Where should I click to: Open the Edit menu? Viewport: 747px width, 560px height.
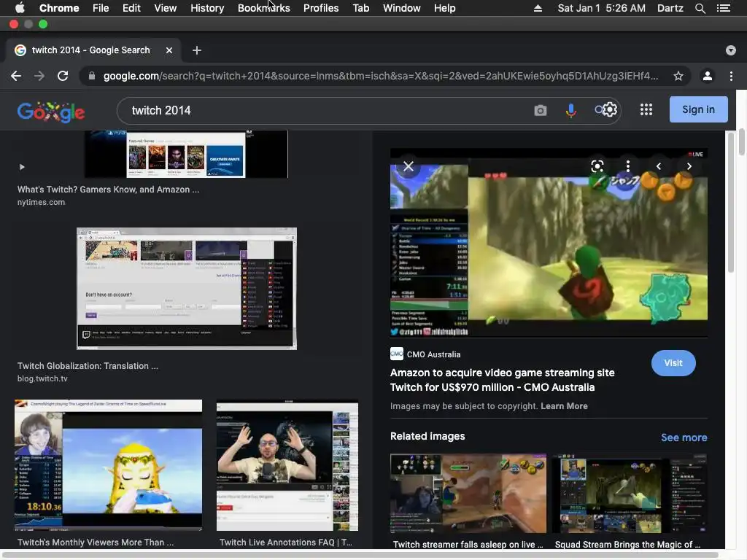(131, 8)
